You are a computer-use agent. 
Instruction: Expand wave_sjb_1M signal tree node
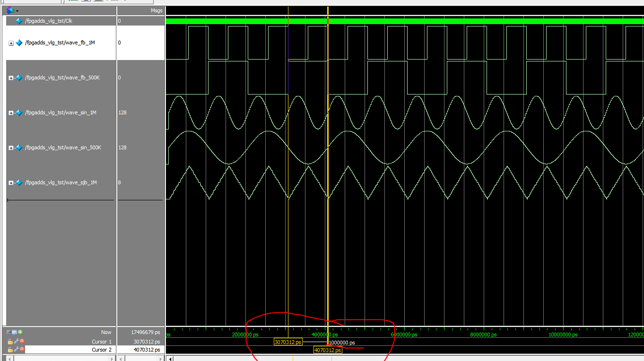pos(11,183)
